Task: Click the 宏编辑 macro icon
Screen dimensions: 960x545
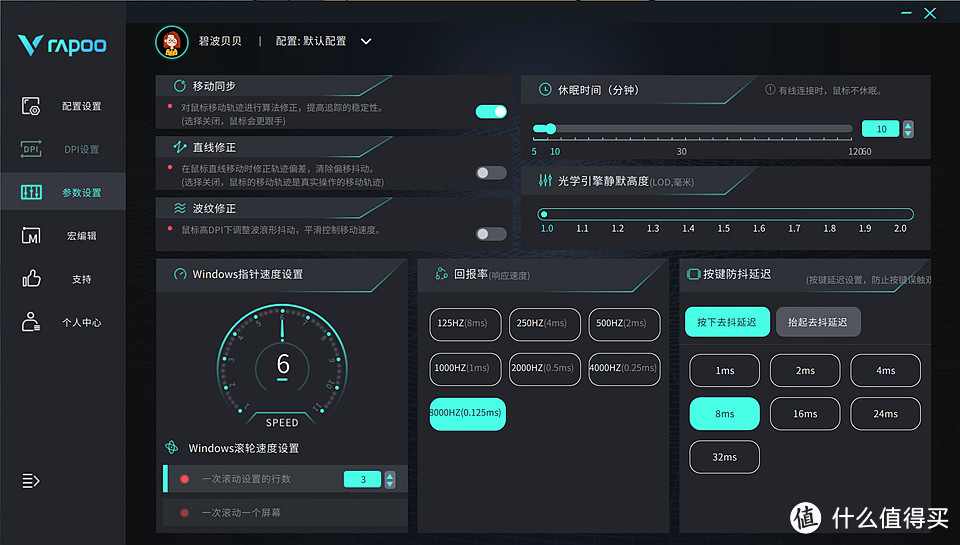Action: [31, 235]
